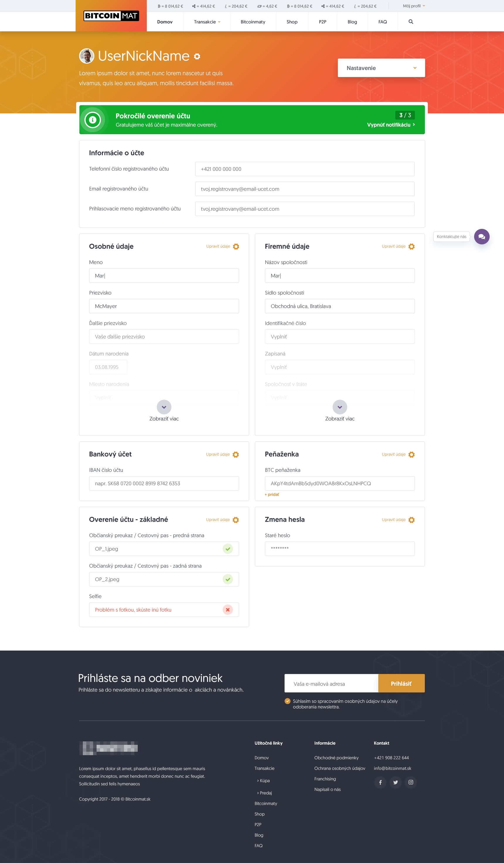
Task: Focus the Meno input field
Action: coord(164,276)
